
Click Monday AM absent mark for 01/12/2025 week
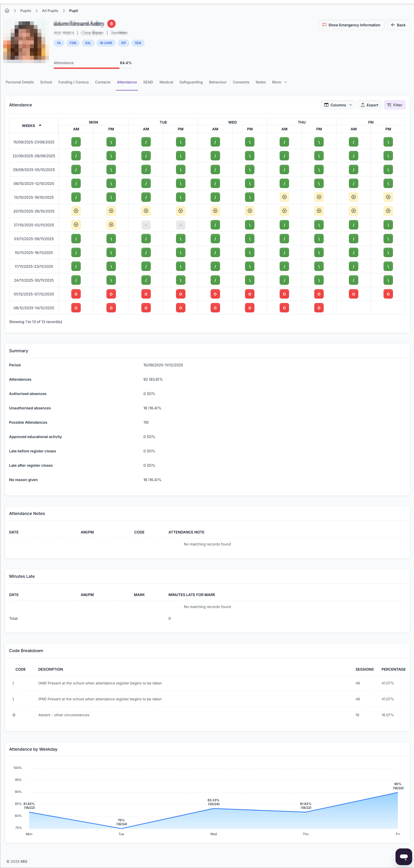click(x=76, y=294)
